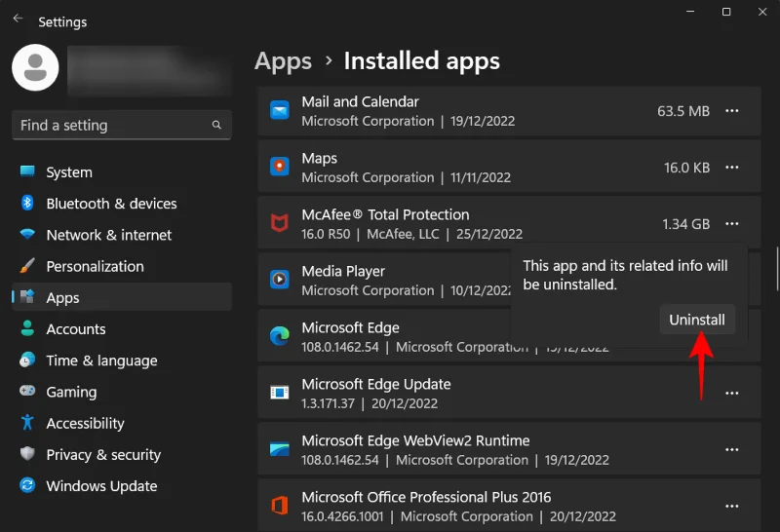This screenshot has height=532, width=780.
Task: Click the Media Player app name
Action: (343, 271)
